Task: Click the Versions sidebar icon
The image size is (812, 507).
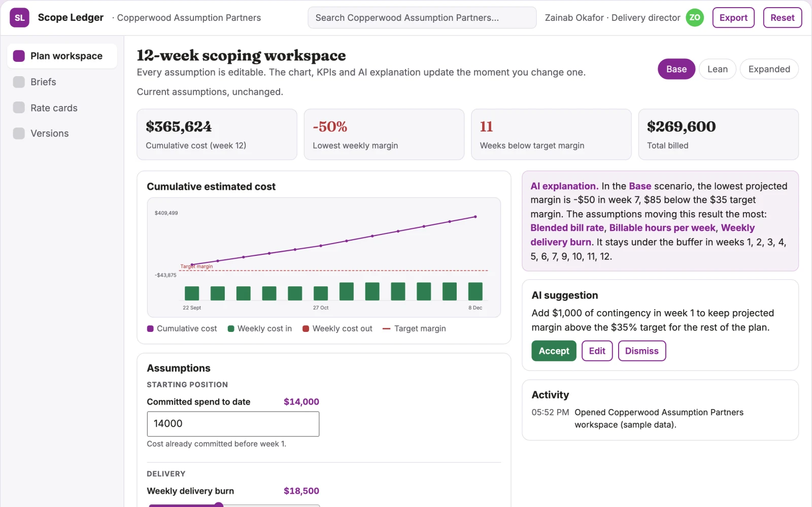Action: tap(19, 133)
